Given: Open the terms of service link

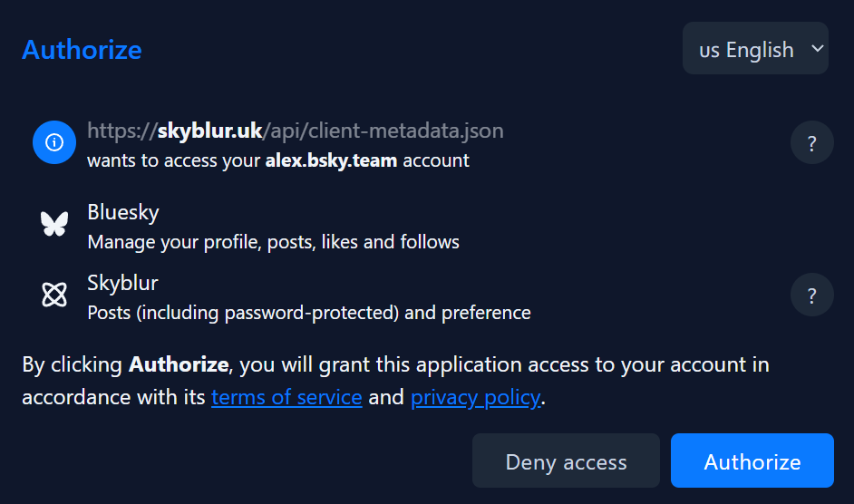Looking at the screenshot, I should pyautogui.click(x=286, y=397).
